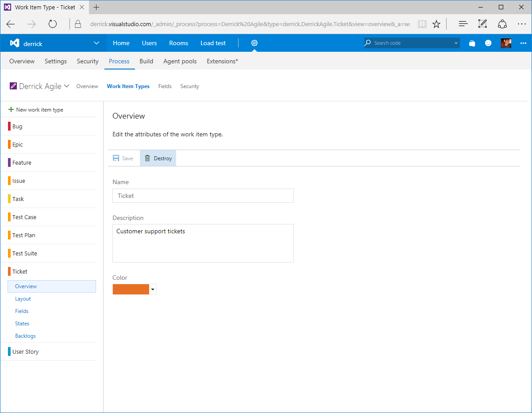Click the browser forward arrow
This screenshot has height=413, width=532.
(31, 24)
